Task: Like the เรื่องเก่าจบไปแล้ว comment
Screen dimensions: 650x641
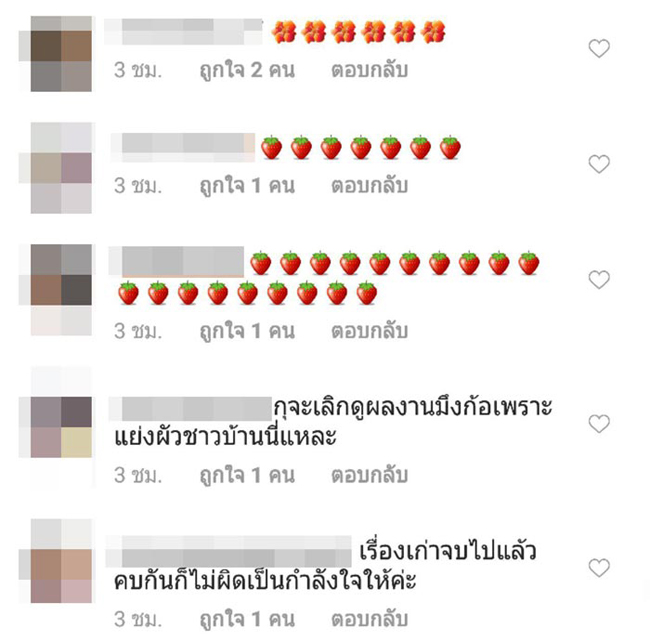Action: (x=599, y=568)
